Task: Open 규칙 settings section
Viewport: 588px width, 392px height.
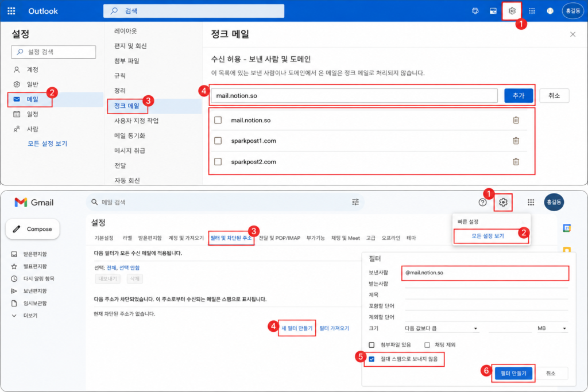Action: coord(120,76)
